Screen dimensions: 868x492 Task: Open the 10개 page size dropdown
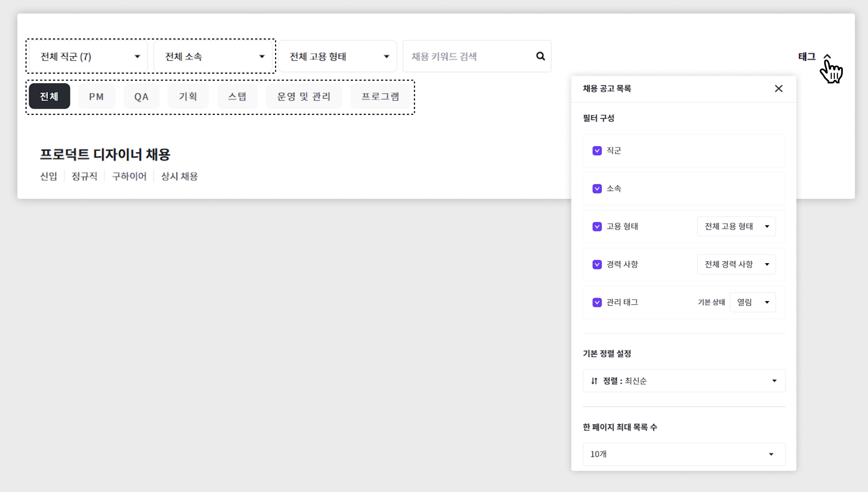pos(683,454)
